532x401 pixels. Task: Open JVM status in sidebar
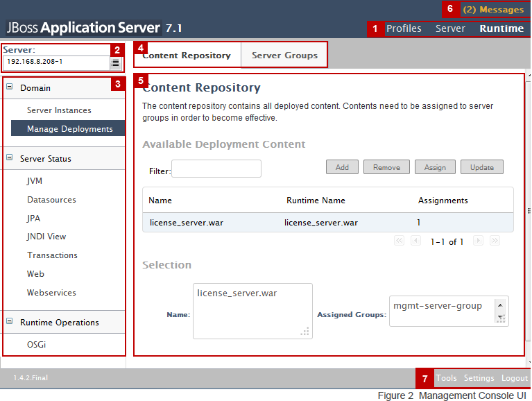[35, 181]
